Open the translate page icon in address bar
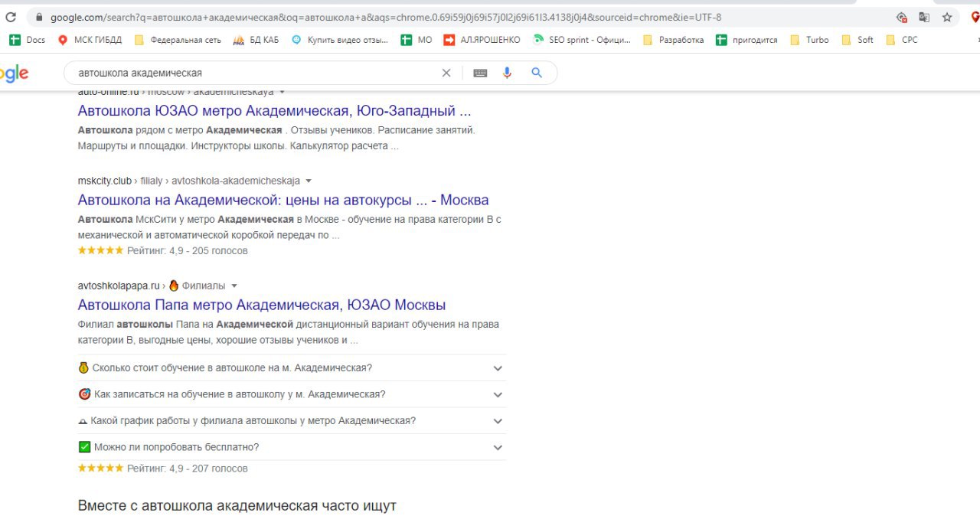980x529 pixels. pos(924,17)
